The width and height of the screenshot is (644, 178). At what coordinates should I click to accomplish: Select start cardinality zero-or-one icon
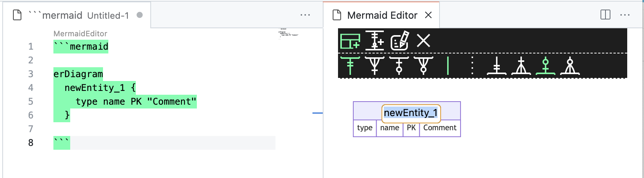[399, 65]
